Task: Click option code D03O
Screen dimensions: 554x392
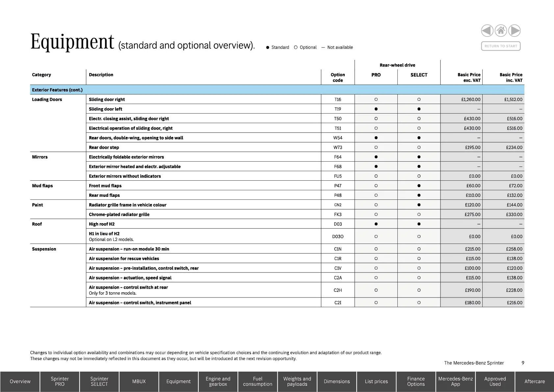Action: 338,236
